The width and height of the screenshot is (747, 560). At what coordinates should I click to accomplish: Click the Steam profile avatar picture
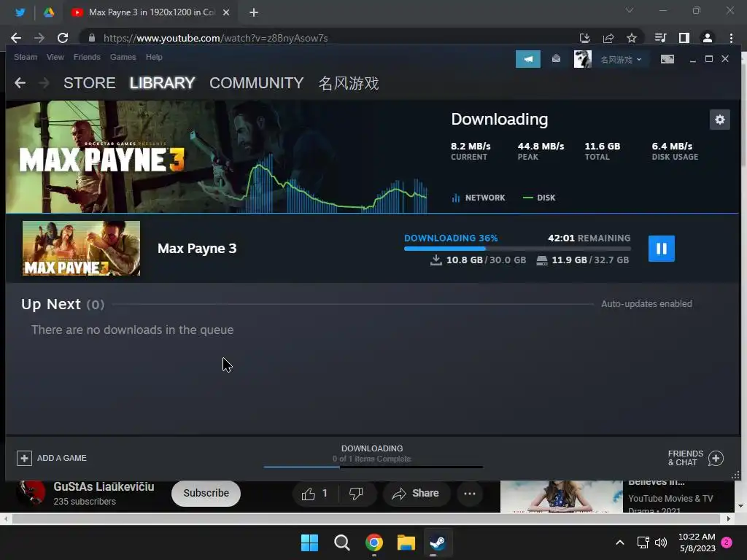(x=582, y=59)
